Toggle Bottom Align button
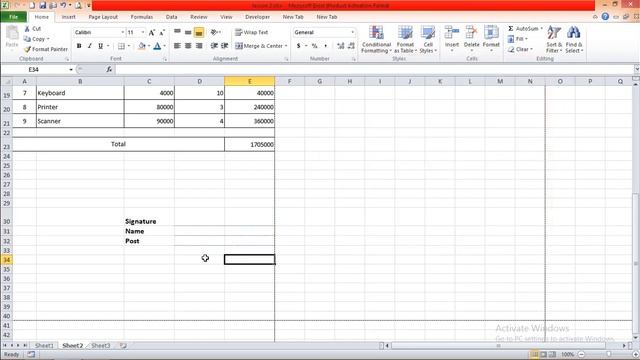Image resolution: width=640 pixels, height=360 pixels. click(x=199, y=32)
